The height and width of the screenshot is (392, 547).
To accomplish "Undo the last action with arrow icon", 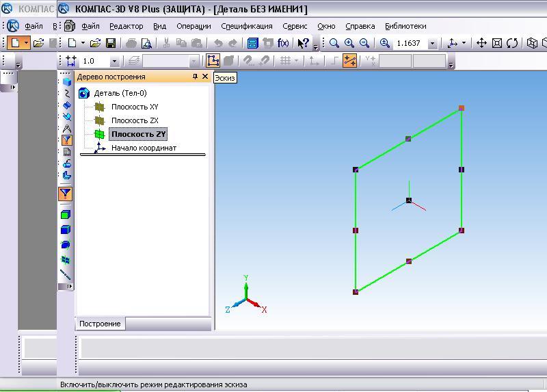I will tap(218, 43).
